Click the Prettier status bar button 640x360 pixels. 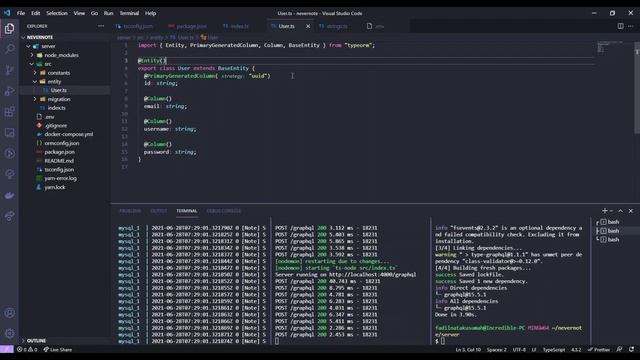[599, 349]
